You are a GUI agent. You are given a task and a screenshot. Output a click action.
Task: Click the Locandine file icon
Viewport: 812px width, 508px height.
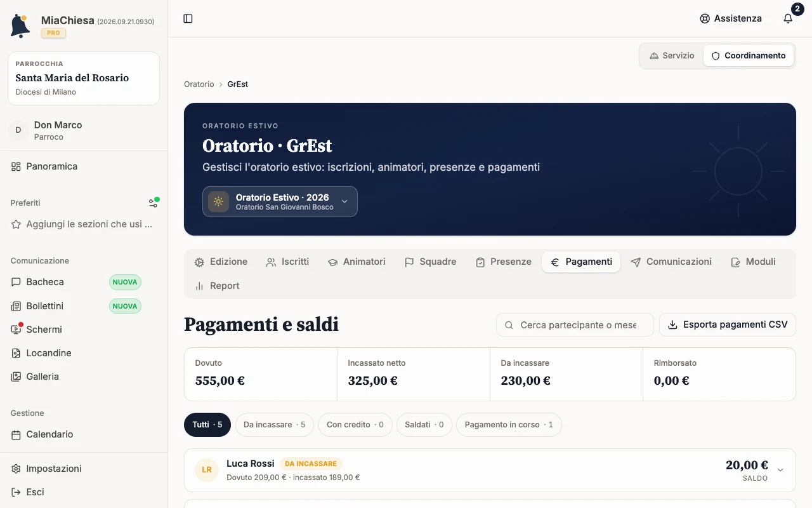click(16, 353)
